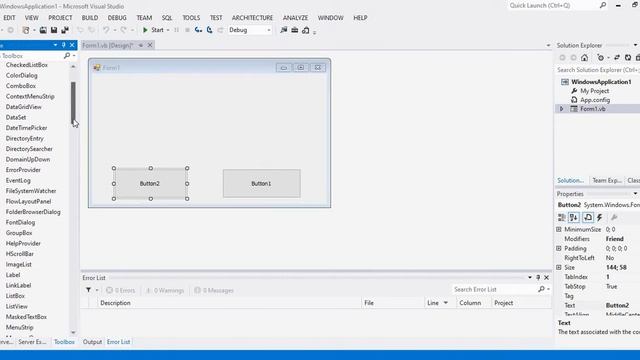Open the DEBUG menu
640x360 pixels.
(x=117, y=18)
